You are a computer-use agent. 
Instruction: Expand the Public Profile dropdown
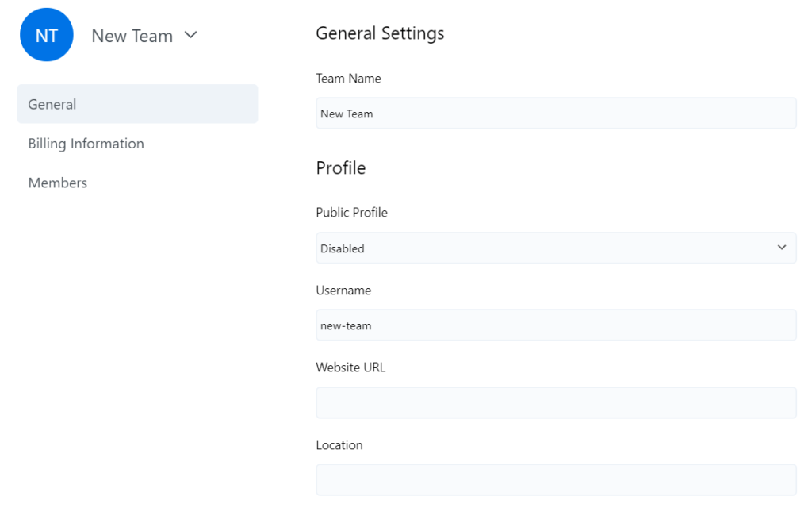pos(555,248)
